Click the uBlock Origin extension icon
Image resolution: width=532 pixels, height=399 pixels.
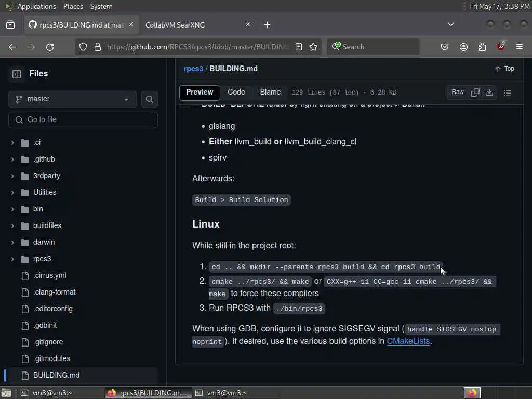[x=501, y=46]
